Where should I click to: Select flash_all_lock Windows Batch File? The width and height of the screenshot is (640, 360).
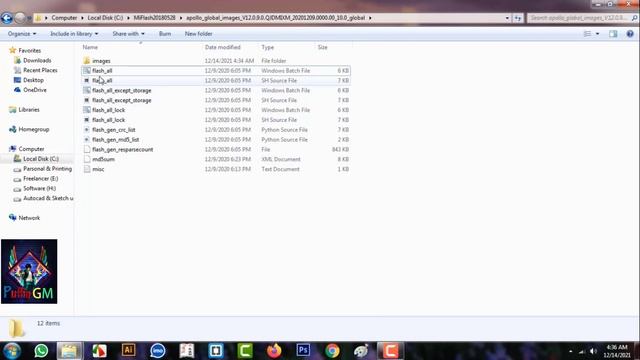tap(216, 110)
